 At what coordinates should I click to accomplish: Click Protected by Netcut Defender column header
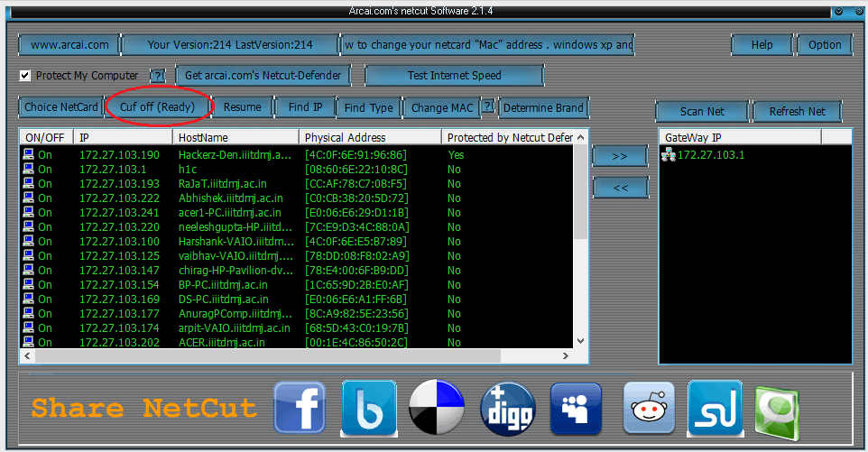(x=509, y=137)
